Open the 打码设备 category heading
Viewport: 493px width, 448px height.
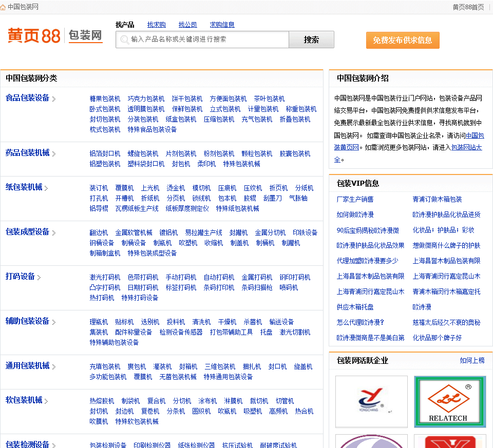pos(20,277)
